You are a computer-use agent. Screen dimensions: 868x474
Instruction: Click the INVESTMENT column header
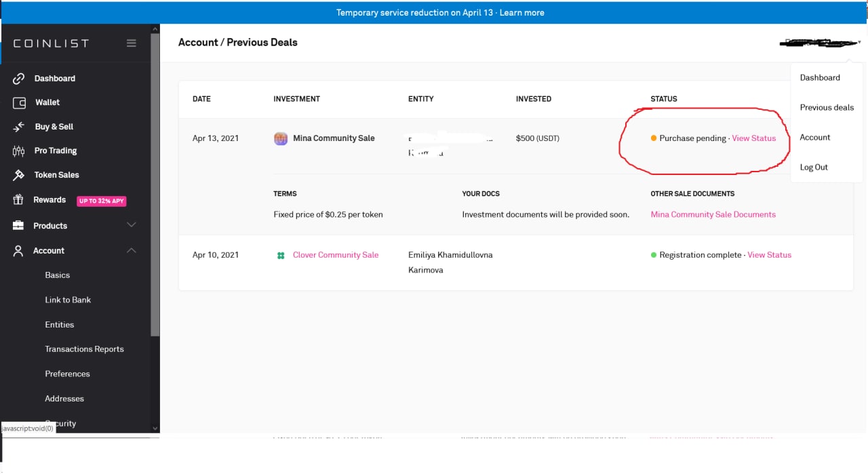[296, 99]
